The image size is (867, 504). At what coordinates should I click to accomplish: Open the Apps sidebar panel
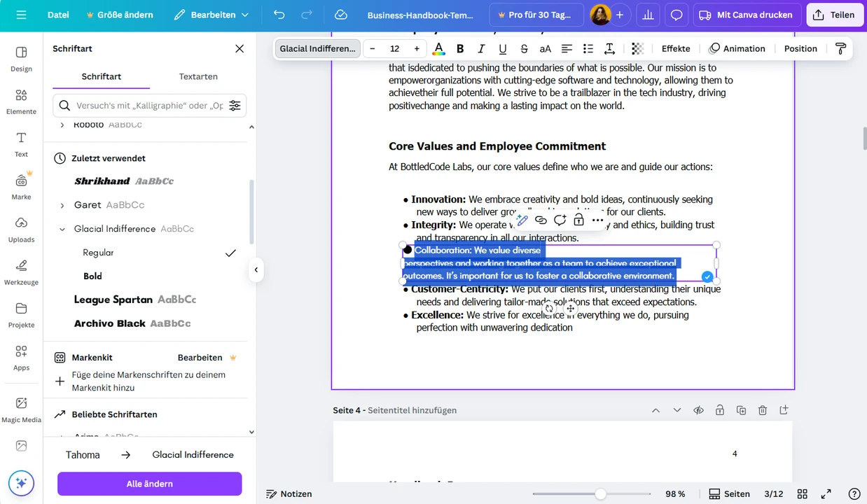(x=21, y=358)
